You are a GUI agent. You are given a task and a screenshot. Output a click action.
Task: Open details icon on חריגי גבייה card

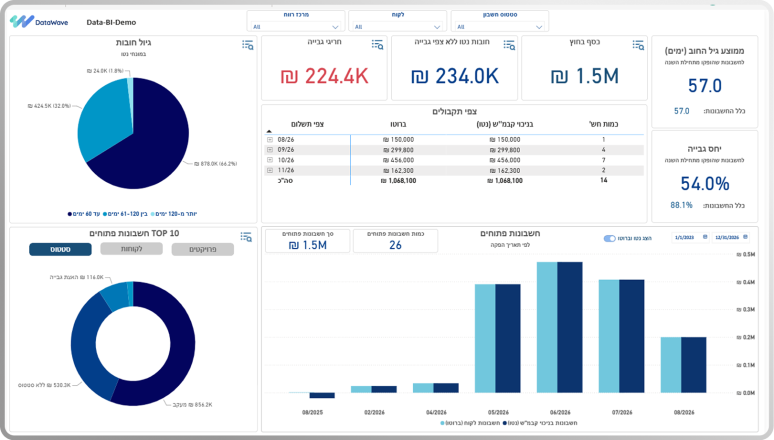click(x=377, y=45)
